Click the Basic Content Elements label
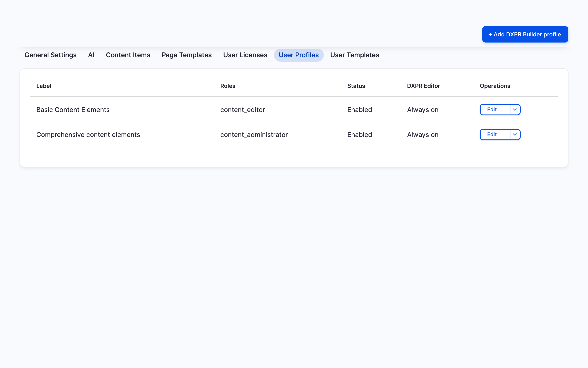The image size is (588, 368). 73,110
